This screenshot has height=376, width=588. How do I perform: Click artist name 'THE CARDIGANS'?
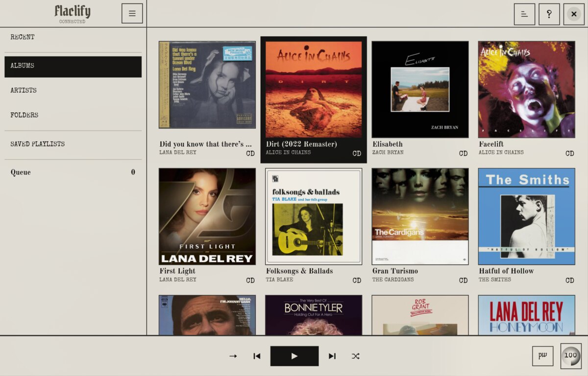coord(393,280)
